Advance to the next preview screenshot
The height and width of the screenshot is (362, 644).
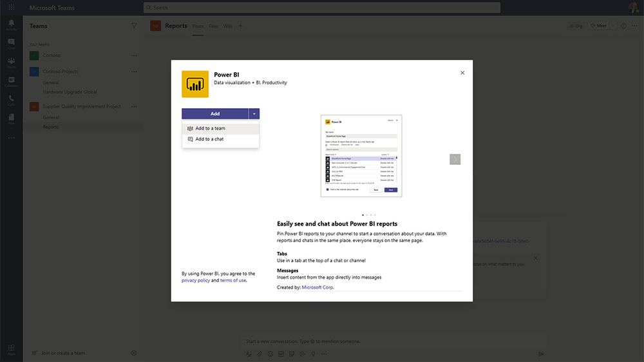(x=455, y=159)
